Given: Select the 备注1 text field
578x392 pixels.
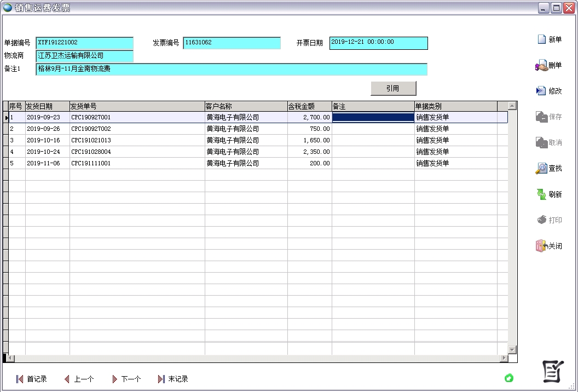Looking at the screenshot, I should point(231,69).
